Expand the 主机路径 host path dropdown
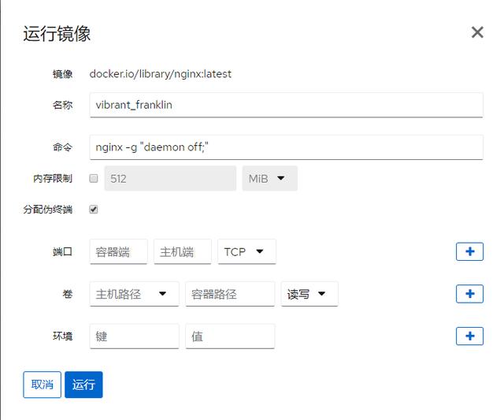The image size is (504, 420). click(135, 294)
